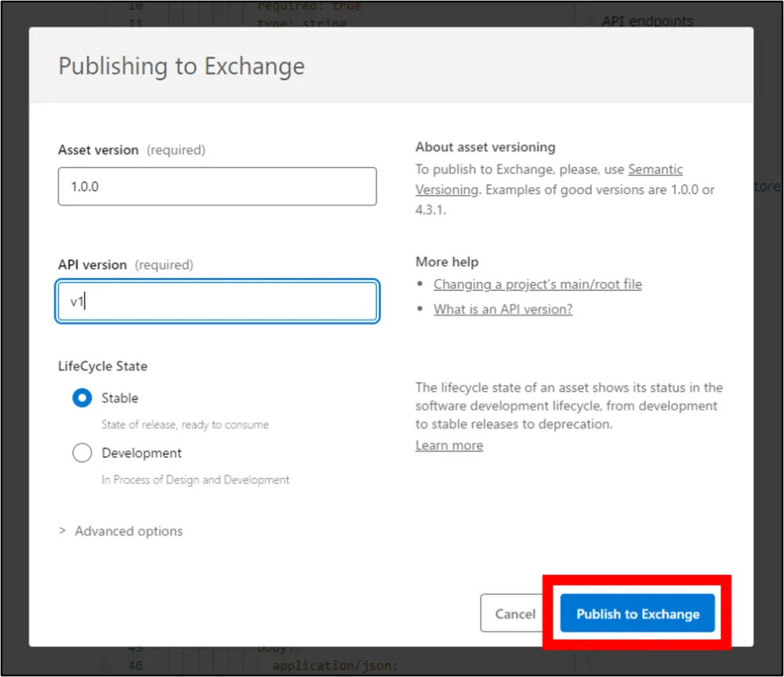Screen dimensions: 784x677
Task: Expand Advanced options
Action: (x=121, y=530)
